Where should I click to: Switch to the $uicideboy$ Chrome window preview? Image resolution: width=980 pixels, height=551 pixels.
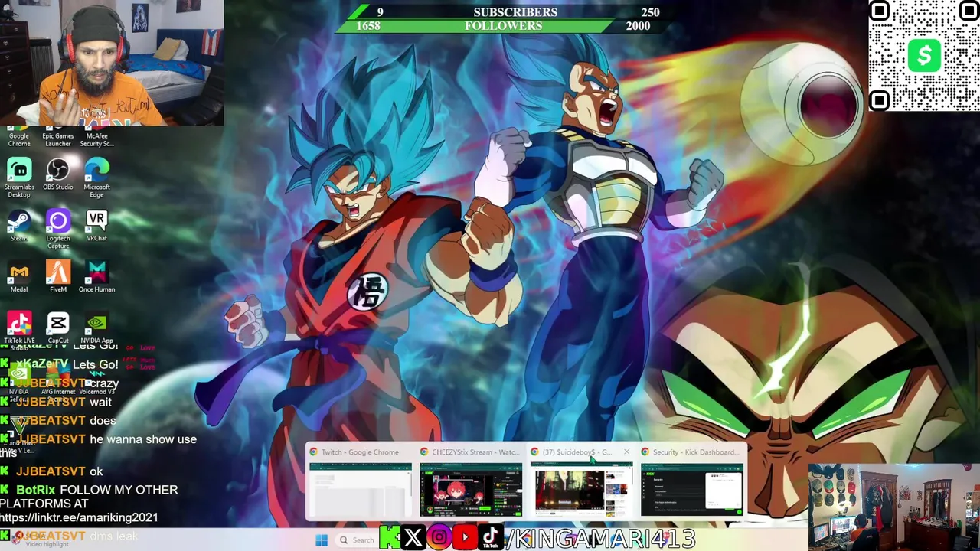[x=580, y=482]
